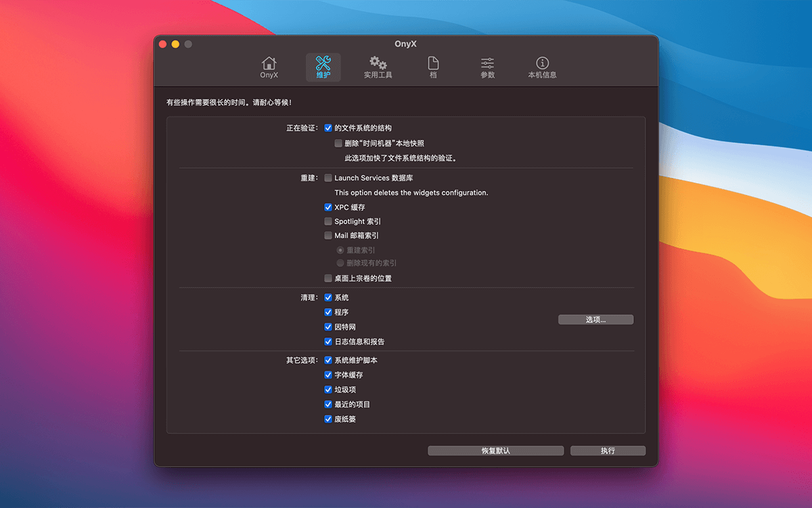
Task: Open the 档 document toolbar icon
Action: 433,67
